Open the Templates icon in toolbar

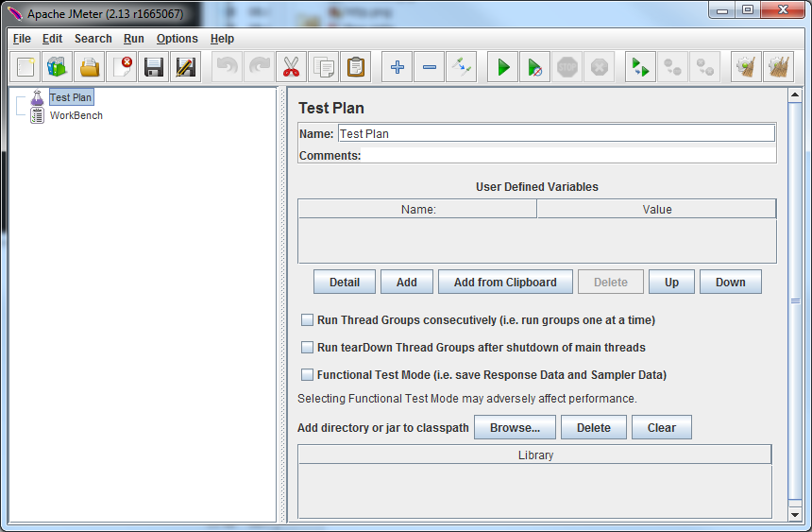[x=58, y=67]
